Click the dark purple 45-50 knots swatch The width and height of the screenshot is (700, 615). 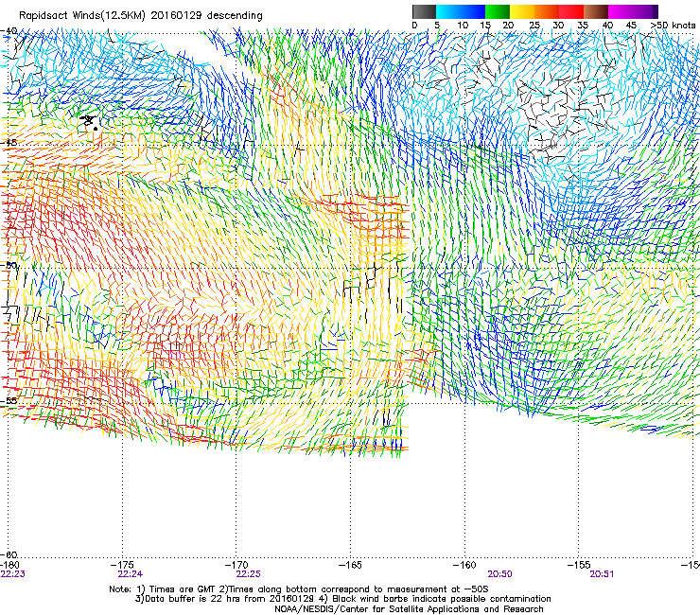(x=645, y=11)
